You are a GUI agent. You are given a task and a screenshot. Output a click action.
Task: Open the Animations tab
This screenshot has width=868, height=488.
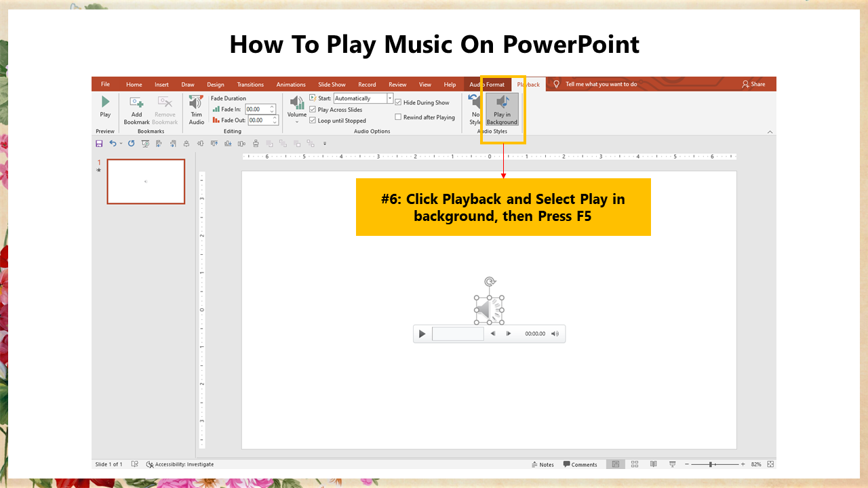tap(291, 84)
